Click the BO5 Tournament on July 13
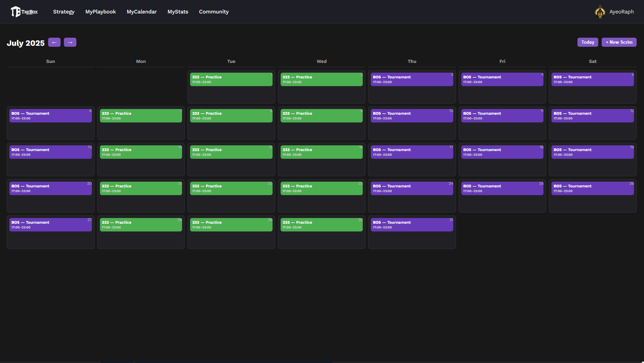The height and width of the screenshot is (363, 644). pyautogui.click(x=50, y=152)
